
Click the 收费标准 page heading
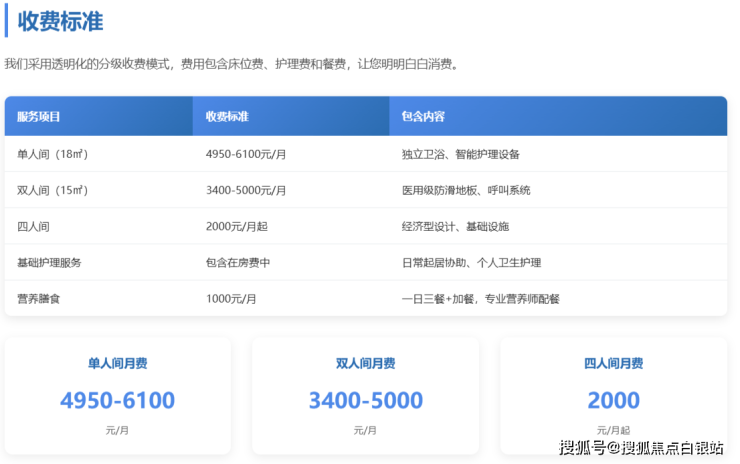(61, 21)
